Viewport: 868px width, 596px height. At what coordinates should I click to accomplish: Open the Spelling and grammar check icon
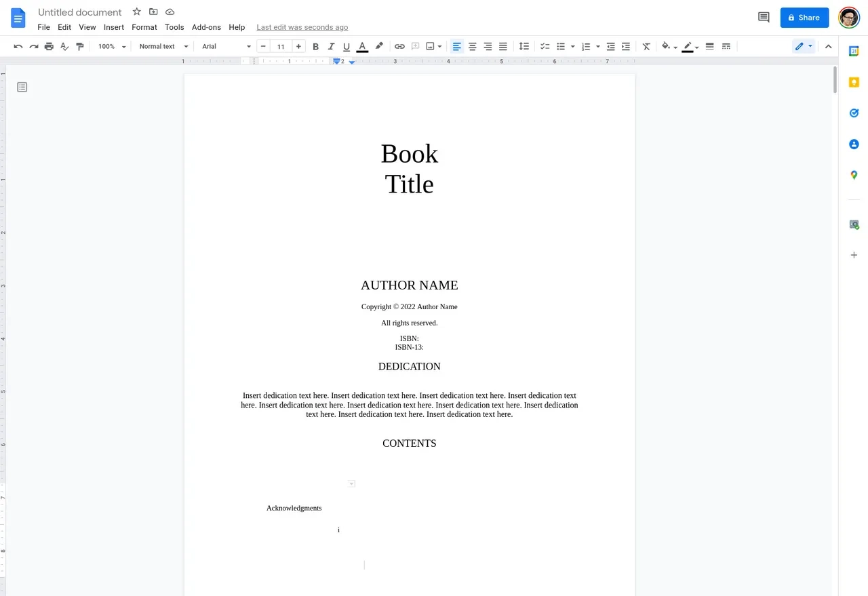64,46
